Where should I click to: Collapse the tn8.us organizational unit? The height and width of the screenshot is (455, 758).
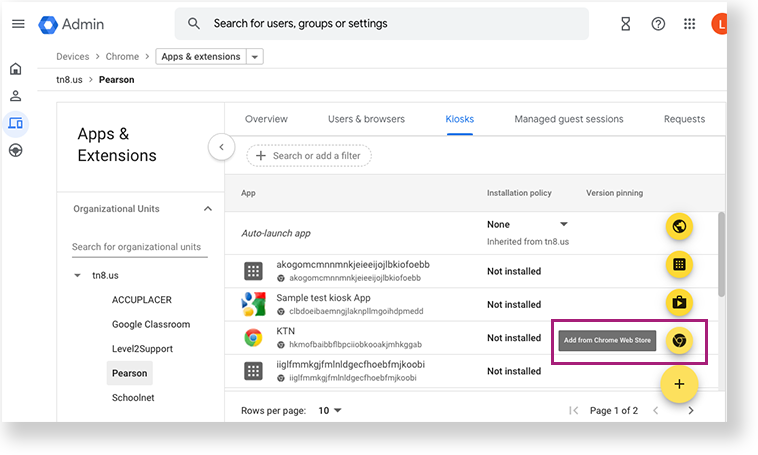[x=78, y=275]
